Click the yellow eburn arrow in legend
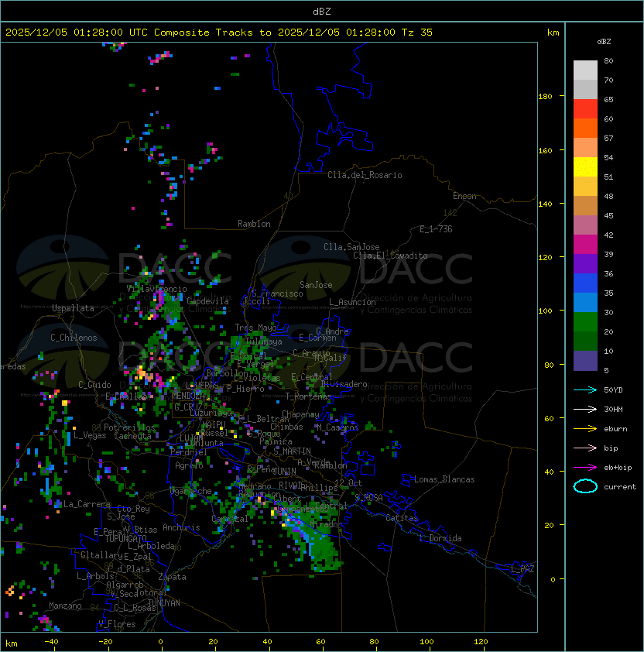 coord(585,429)
